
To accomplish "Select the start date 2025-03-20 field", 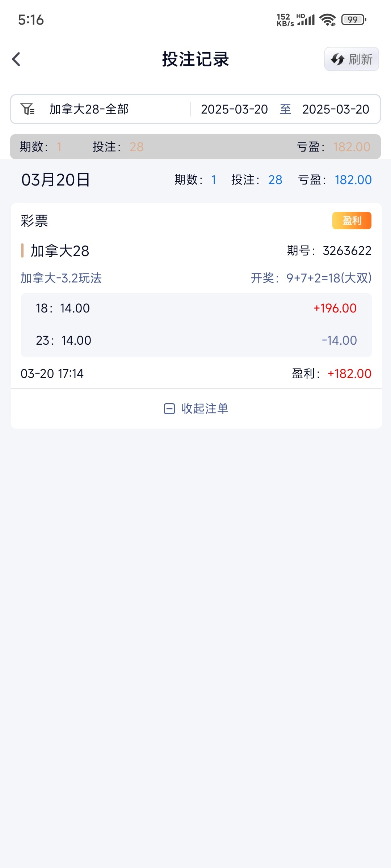I will (x=234, y=109).
